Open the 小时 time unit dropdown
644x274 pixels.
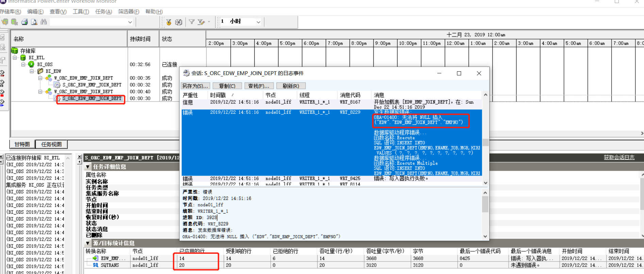(258, 22)
